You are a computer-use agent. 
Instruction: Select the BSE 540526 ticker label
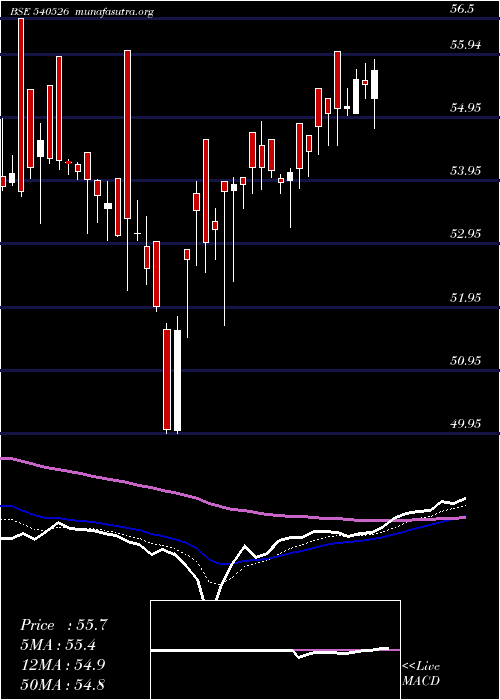(x=40, y=12)
